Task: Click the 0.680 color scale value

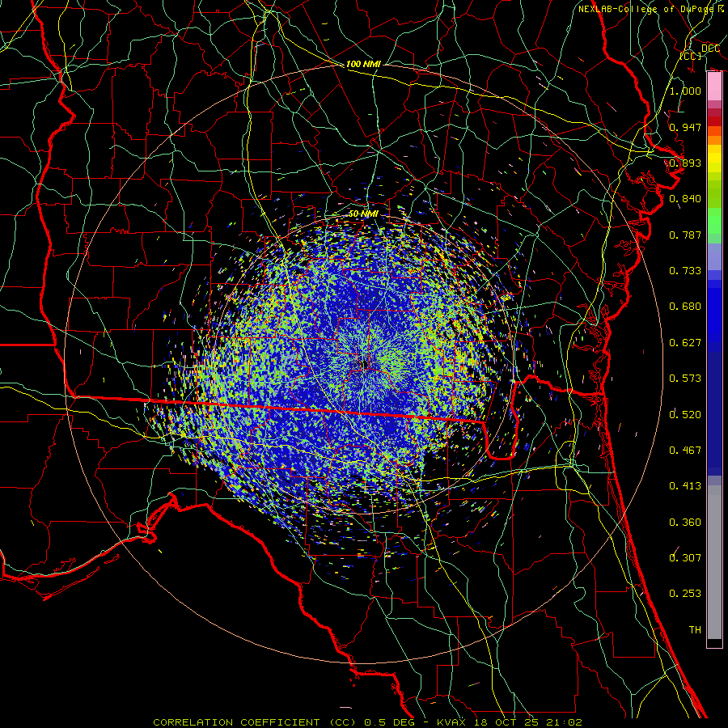Action: click(685, 307)
